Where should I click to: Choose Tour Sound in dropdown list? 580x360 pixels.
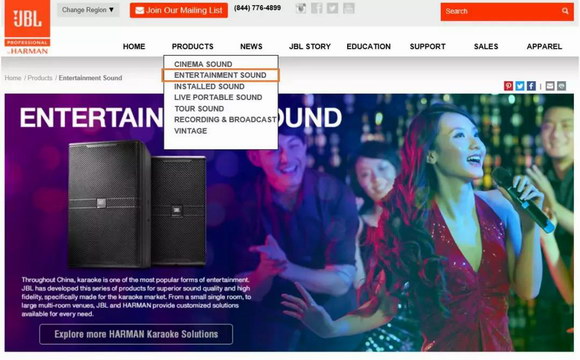(x=199, y=108)
